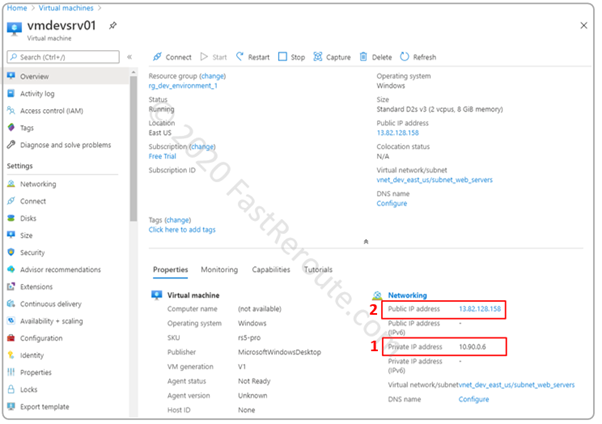Open Diagnose and solve problems

click(x=68, y=145)
